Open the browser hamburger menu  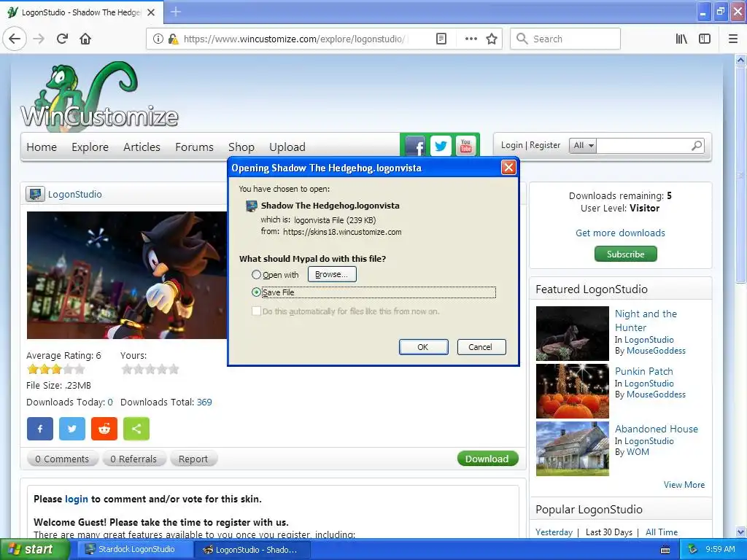point(733,39)
